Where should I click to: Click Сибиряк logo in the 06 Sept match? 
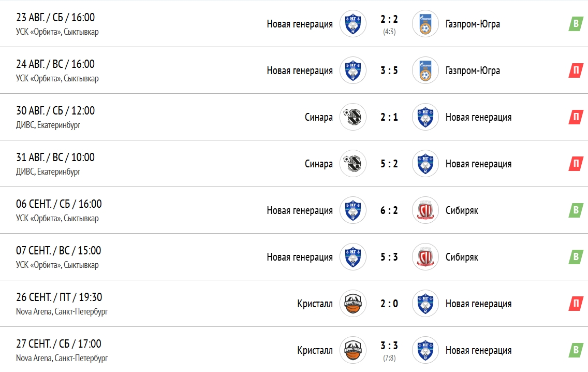click(425, 210)
